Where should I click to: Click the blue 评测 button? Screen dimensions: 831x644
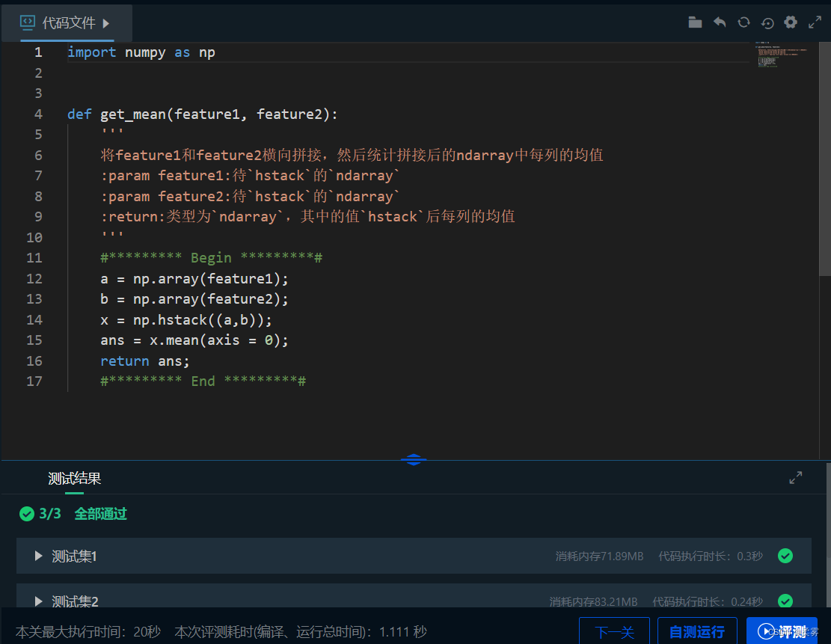pyautogui.click(x=782, y=632)
